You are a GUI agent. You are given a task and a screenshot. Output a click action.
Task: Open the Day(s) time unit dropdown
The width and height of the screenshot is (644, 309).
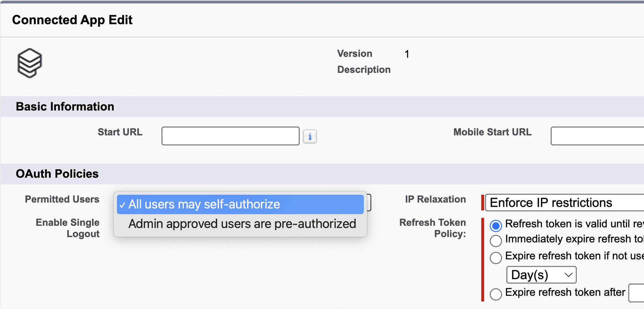(x=541, y=274)
